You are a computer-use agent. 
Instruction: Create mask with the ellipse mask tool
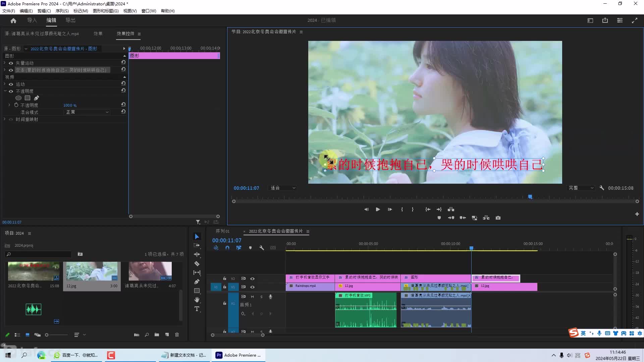[18, 98]
